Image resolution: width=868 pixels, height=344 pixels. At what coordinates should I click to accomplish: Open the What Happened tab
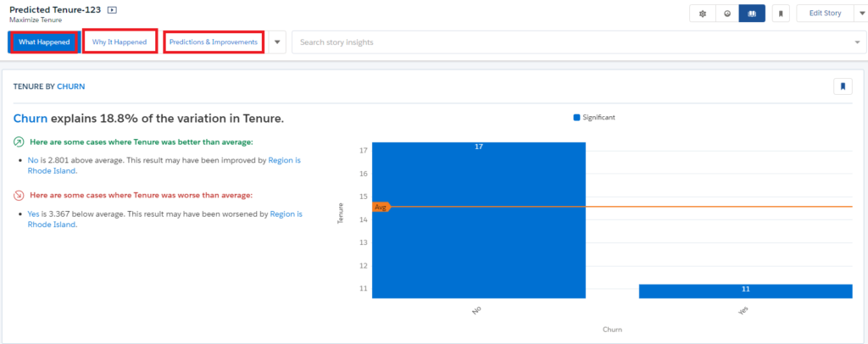[44, 42]
